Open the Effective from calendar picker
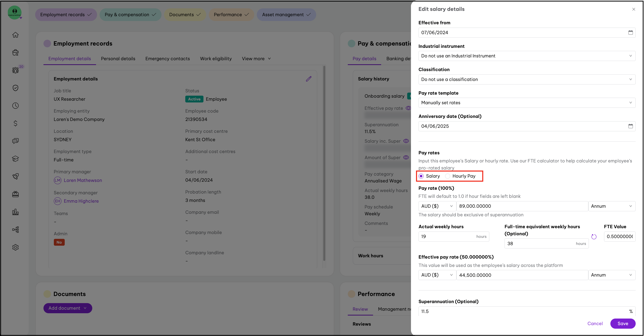The height and width of the screenshot is (336, 644). tap(630, 33)
